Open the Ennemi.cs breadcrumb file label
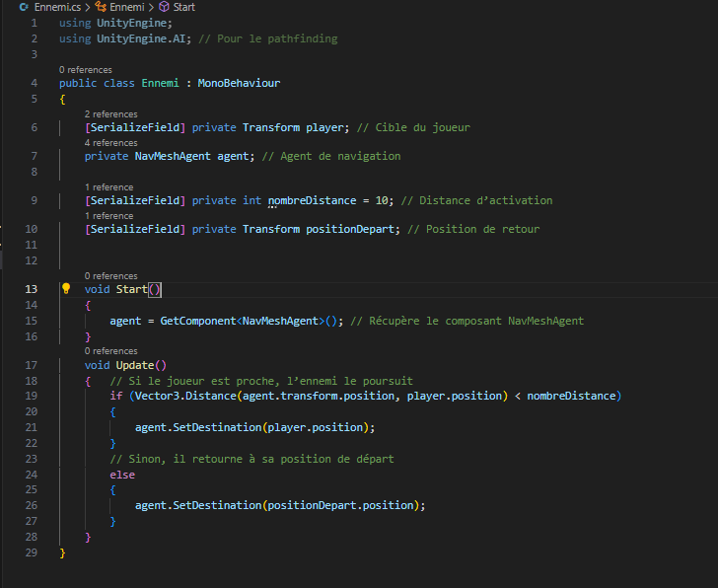718x588 pixels. tap(55, 7)
